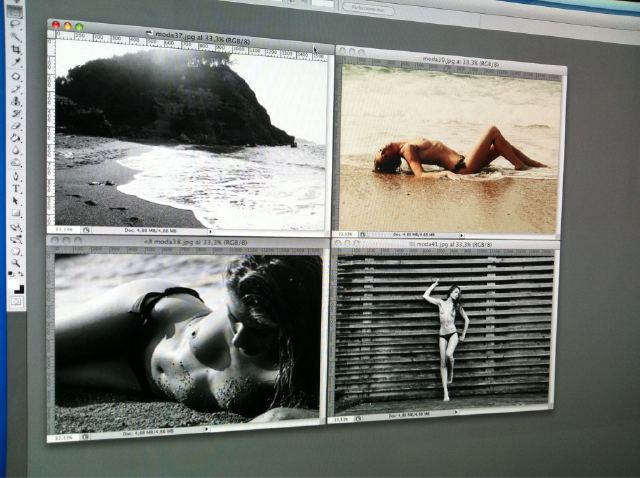640x478 pixels.
Task: Select the Healing Brush tool
Action: click(x=16, y=76)
